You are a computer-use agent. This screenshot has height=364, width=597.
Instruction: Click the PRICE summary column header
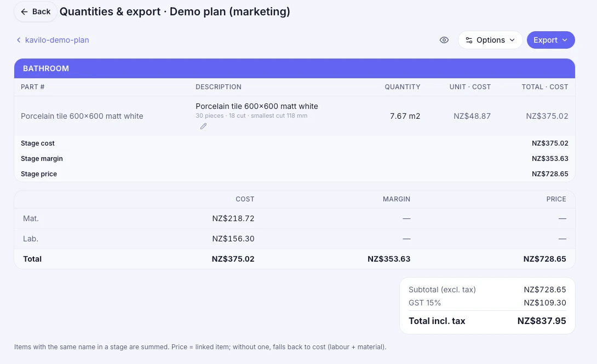[556, 199]
